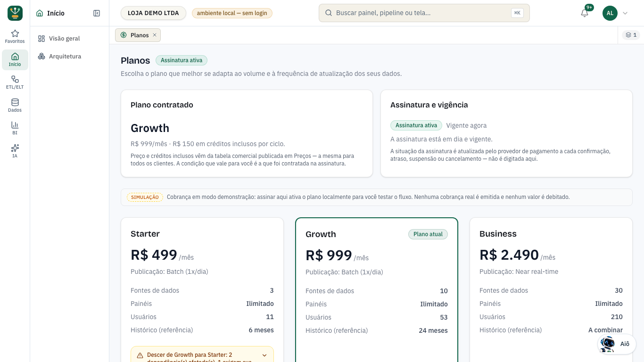Click the Assinatura ativa badge beside Planos title
This screenshot has width=644, height=362.
[182, 60]
